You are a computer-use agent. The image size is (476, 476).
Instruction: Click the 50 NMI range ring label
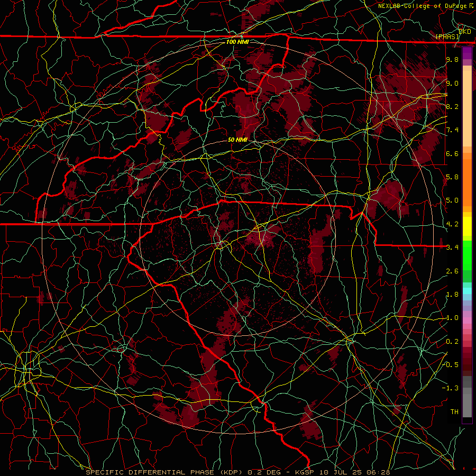(237, 140)
